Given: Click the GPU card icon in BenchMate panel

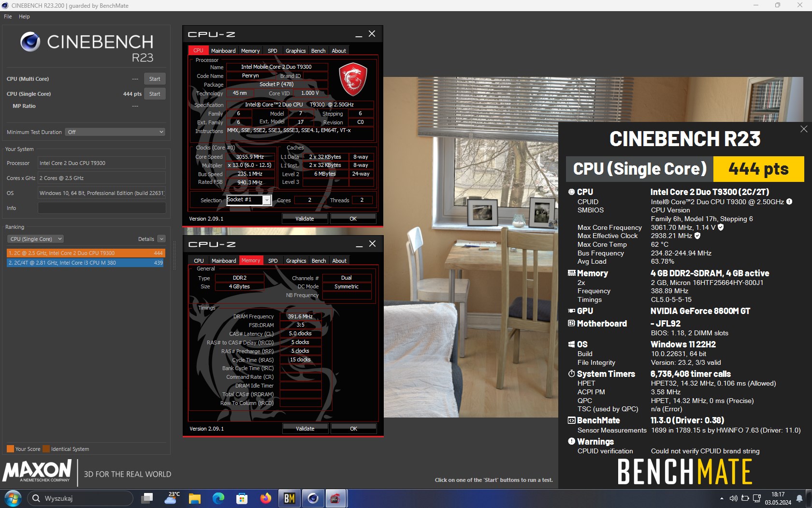Looking at the screenshot, I should (x=571, y=311).
